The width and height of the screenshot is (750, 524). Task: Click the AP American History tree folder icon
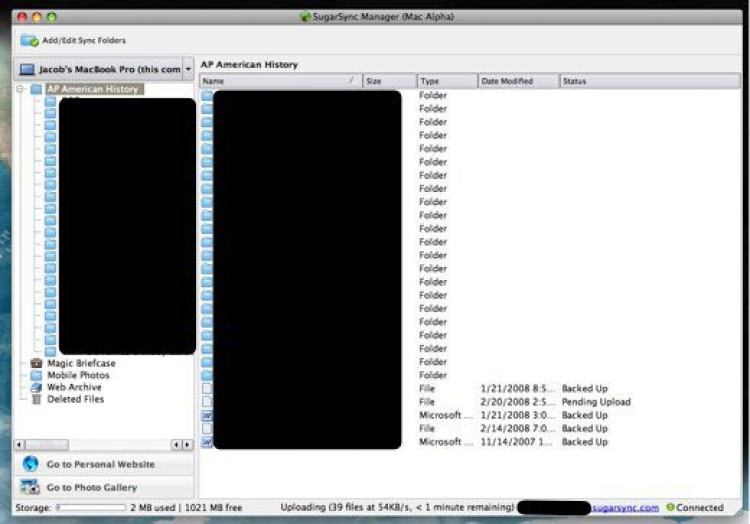click(36, 89)
